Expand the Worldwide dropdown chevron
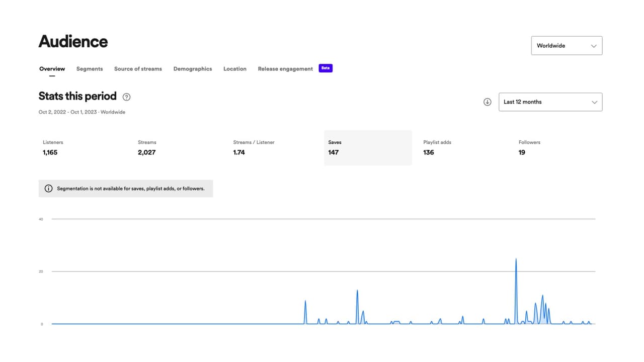 click(x=593, y=45)
